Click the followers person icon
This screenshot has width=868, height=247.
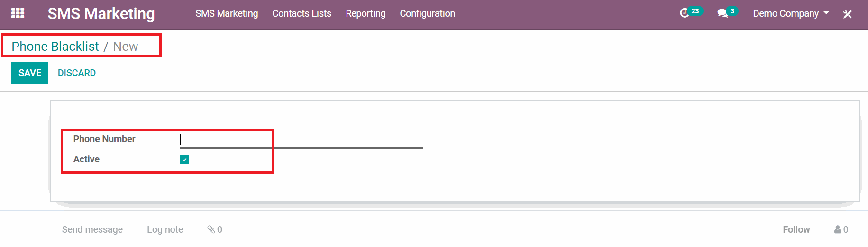tap(838, 229)
